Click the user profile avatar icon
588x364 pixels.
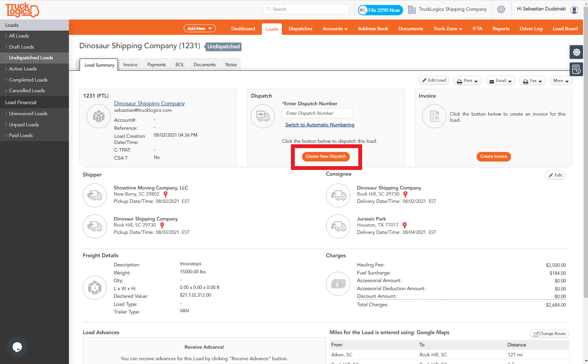(x=574, y=10)
